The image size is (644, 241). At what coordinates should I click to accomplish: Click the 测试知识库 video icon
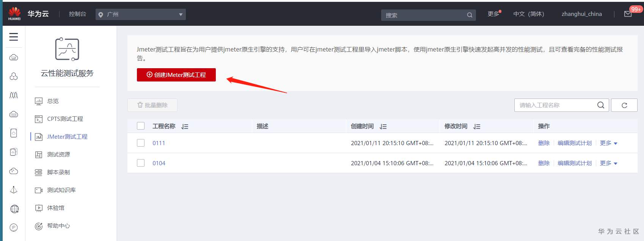(38, 190)
